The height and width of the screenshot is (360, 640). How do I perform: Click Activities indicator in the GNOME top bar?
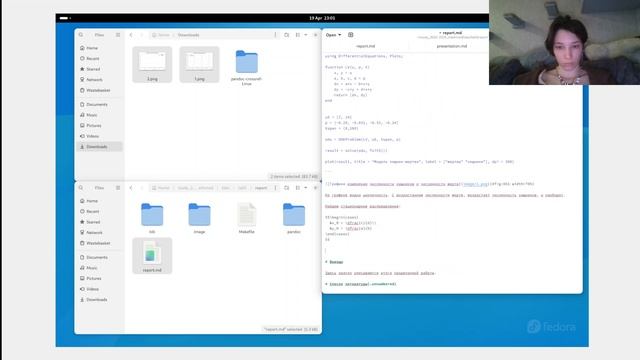[x=65, y=18]
